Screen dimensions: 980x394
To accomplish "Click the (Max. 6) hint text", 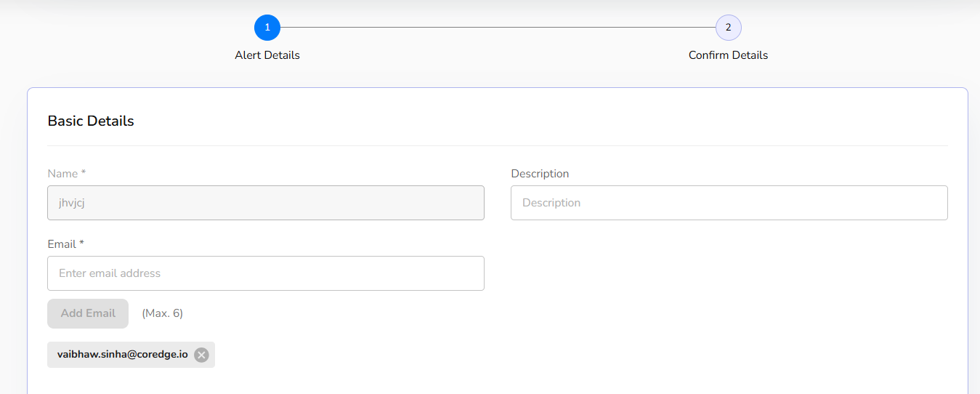I will coord(162,313).
